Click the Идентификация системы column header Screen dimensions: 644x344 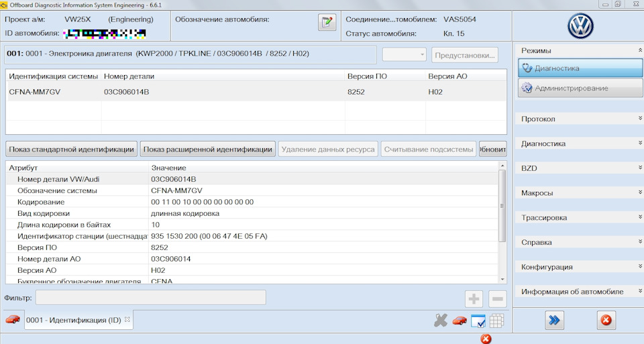coord(54,76)
